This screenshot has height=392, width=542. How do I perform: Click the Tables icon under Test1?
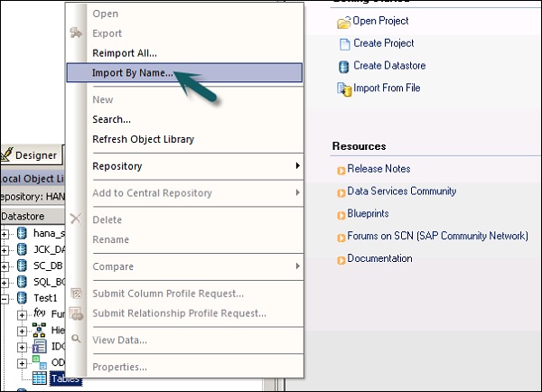coord(40,378)
